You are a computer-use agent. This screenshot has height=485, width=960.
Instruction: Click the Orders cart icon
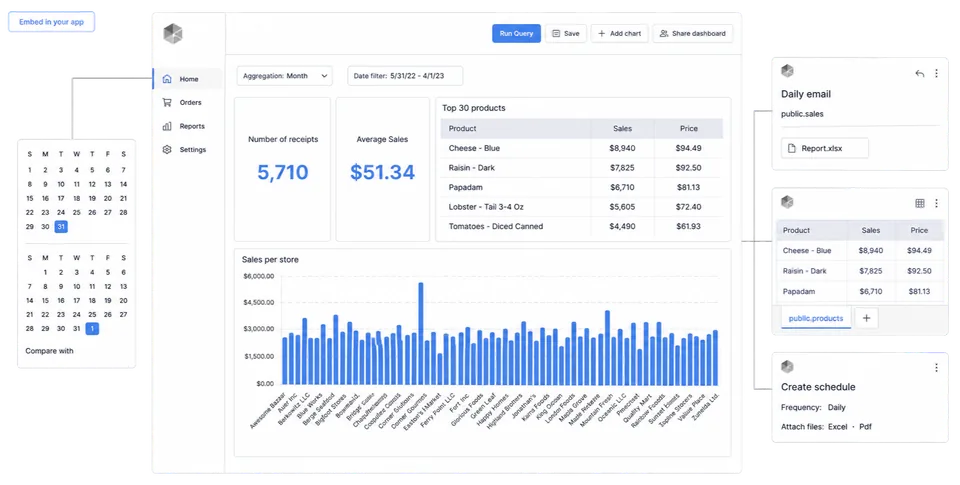(x=167, y=102)
